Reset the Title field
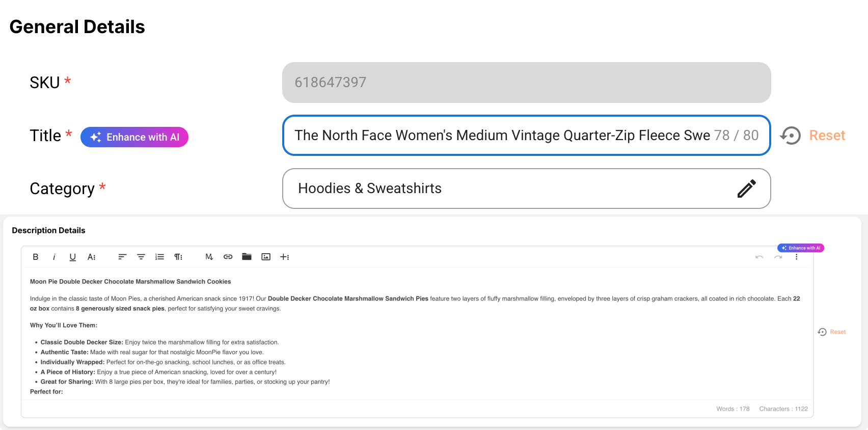868x430 pixels. tap(827, 136)
